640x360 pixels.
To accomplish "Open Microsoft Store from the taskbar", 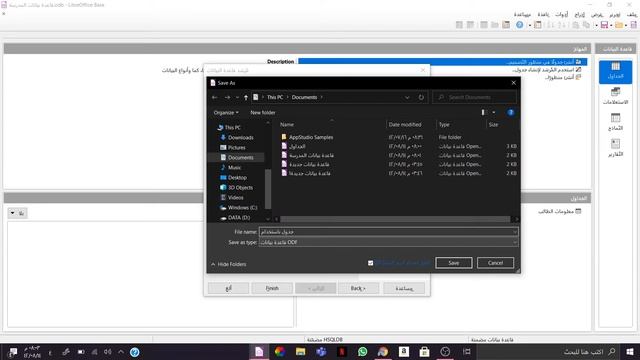I will pos(424,351).
